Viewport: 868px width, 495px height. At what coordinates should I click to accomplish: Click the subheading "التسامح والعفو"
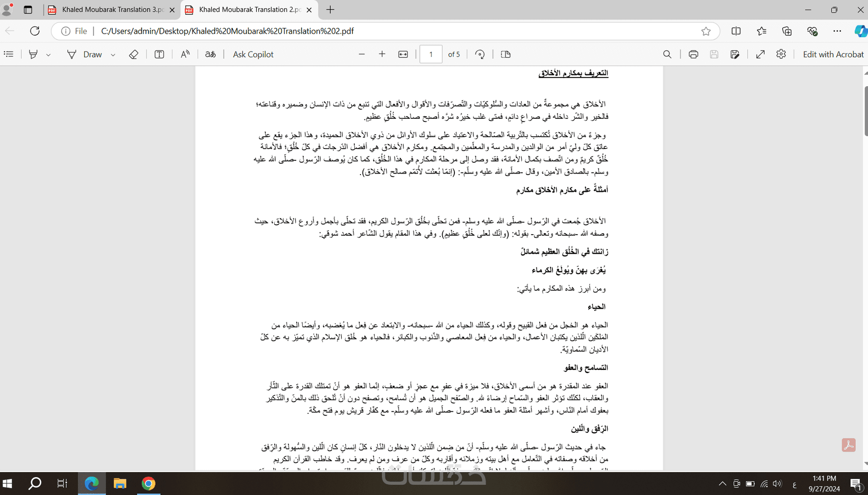pos(586,367)
